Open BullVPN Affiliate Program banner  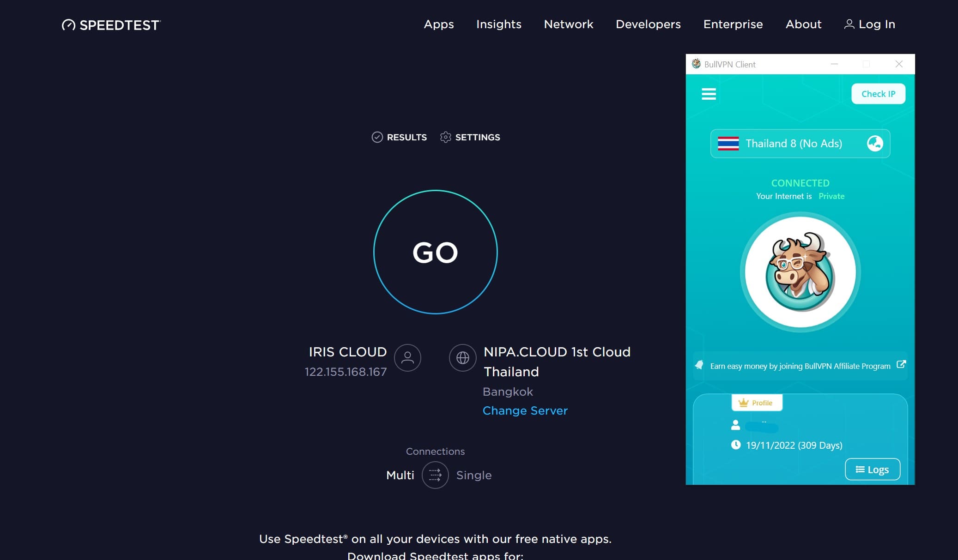coord(800,366)
